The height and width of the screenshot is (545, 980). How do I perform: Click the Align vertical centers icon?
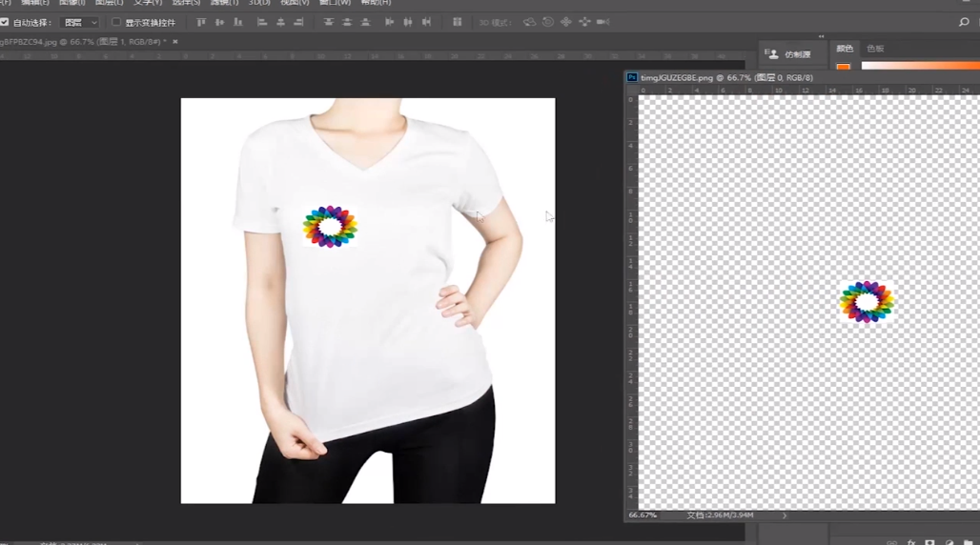point(219,23)
